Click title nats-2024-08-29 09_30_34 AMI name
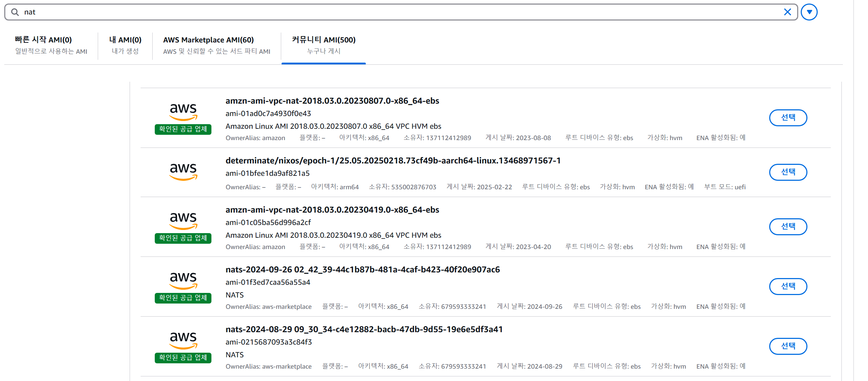868x381 pixels. tap(364, 329)
